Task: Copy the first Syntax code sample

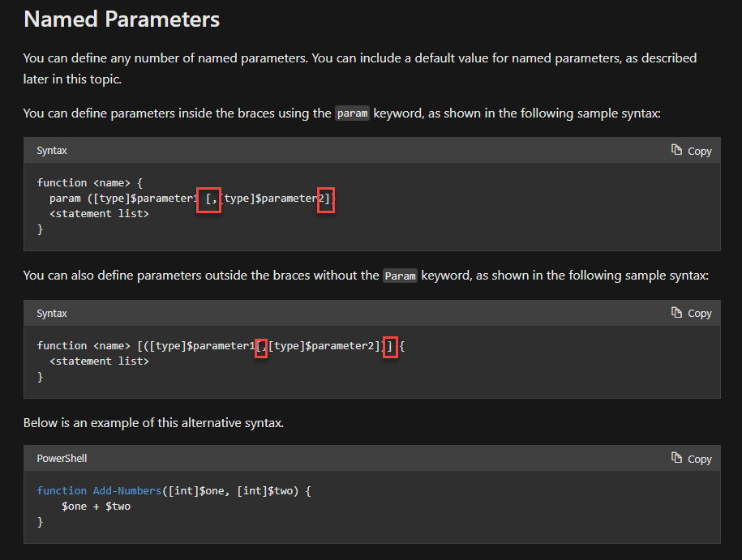Action: coord(692,150)
